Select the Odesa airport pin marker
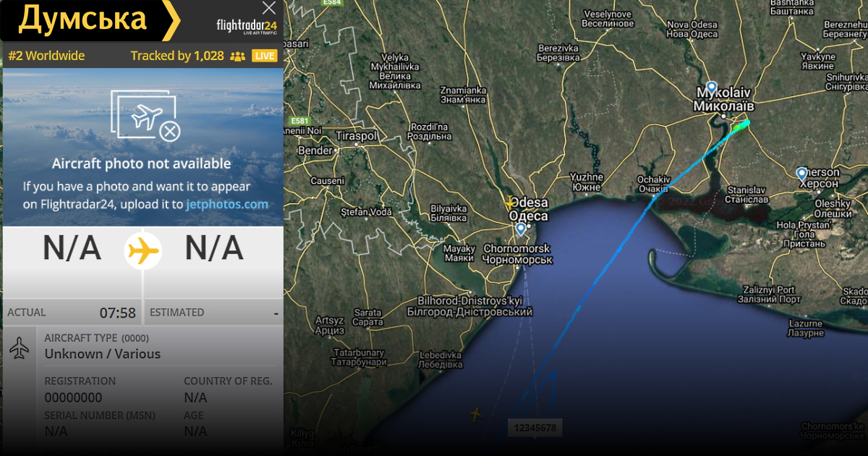 point(521,229)
